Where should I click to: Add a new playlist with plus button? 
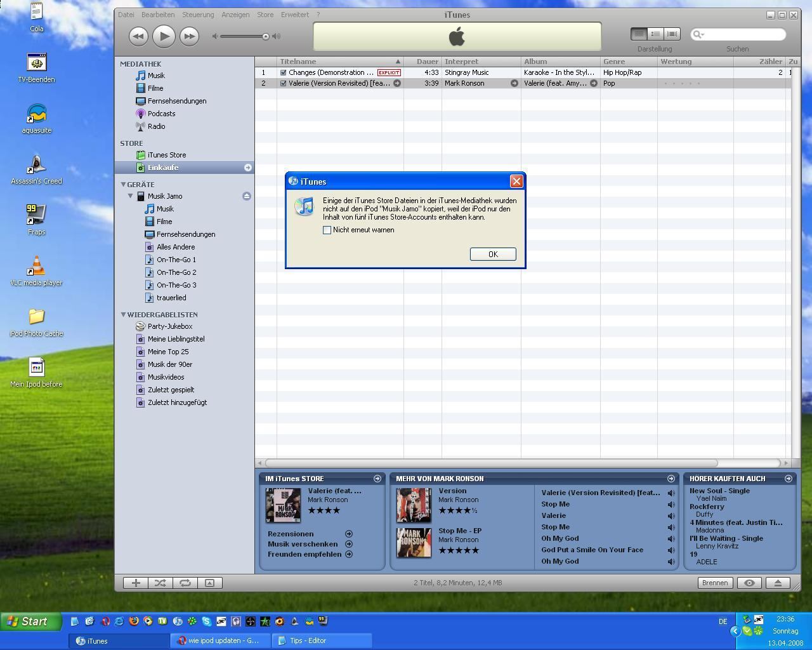[x=136, y=583]
